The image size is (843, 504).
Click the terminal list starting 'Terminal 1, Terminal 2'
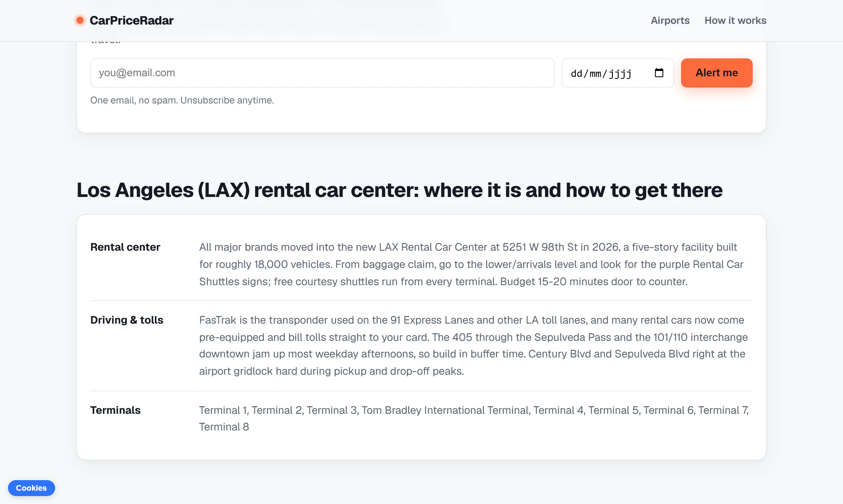pyautogui.click(x=474, y=418)
